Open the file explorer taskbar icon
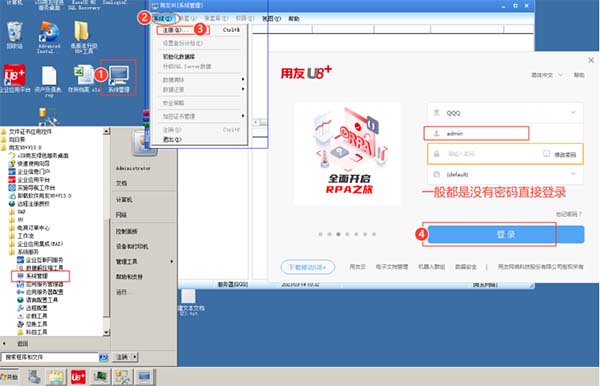The image size is (600, 386). click(x=56, y=377)
